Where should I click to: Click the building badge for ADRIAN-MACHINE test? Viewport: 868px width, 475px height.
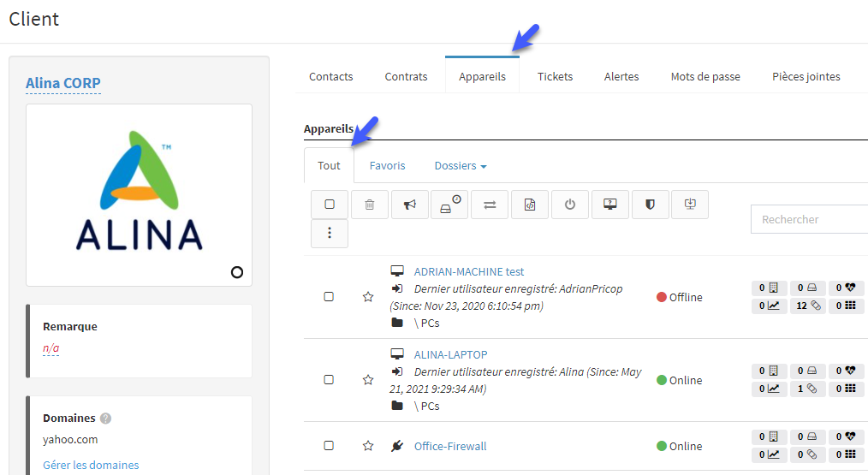pos(769,288)
